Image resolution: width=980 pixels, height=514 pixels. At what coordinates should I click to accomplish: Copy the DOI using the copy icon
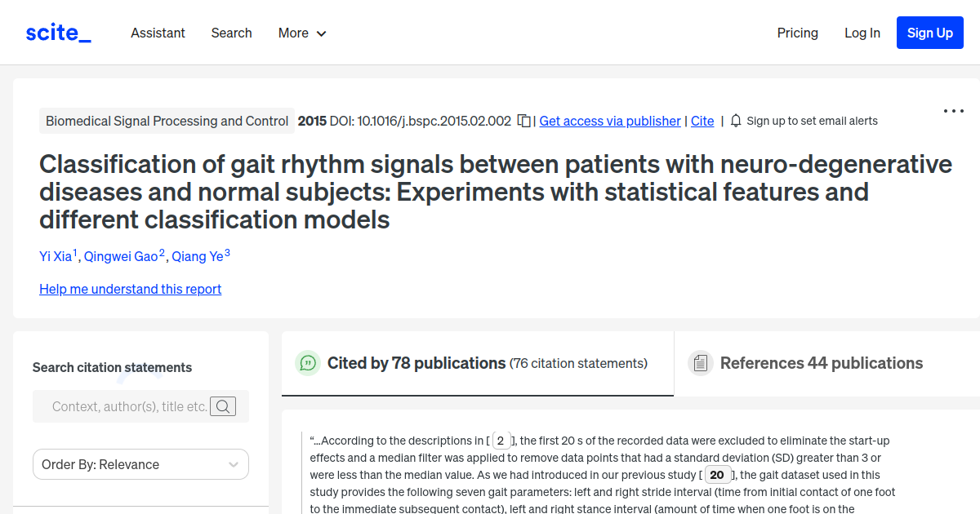coord(523,119)
